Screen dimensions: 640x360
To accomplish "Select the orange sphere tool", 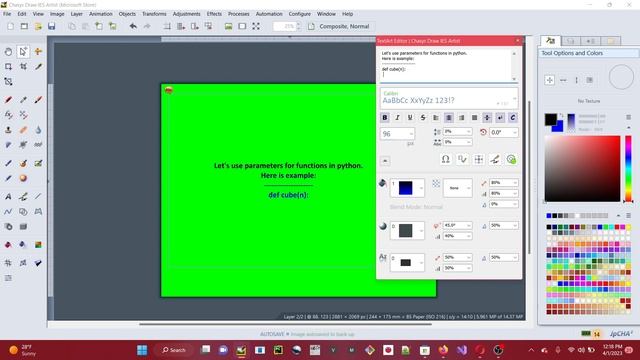I will coord(23,178).
